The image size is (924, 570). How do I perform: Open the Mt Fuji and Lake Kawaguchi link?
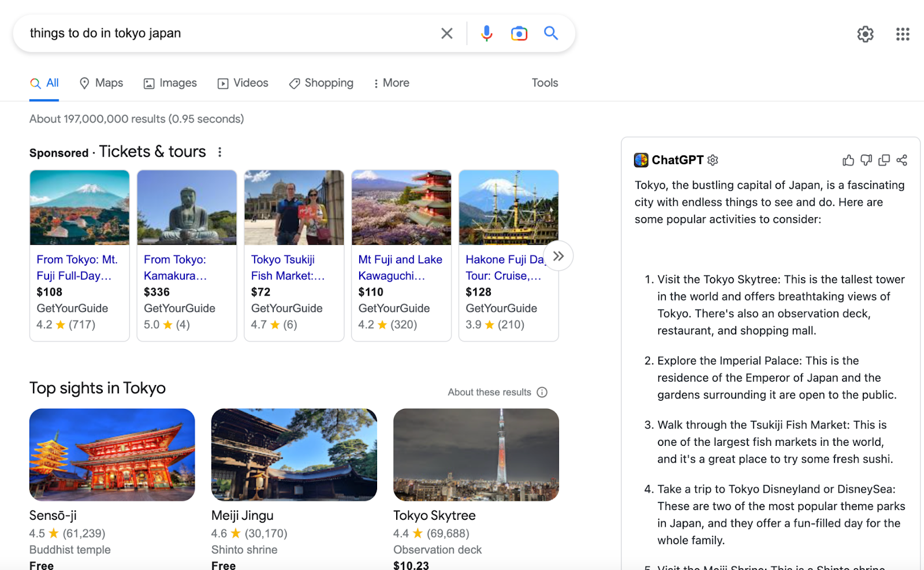point(400,268)
